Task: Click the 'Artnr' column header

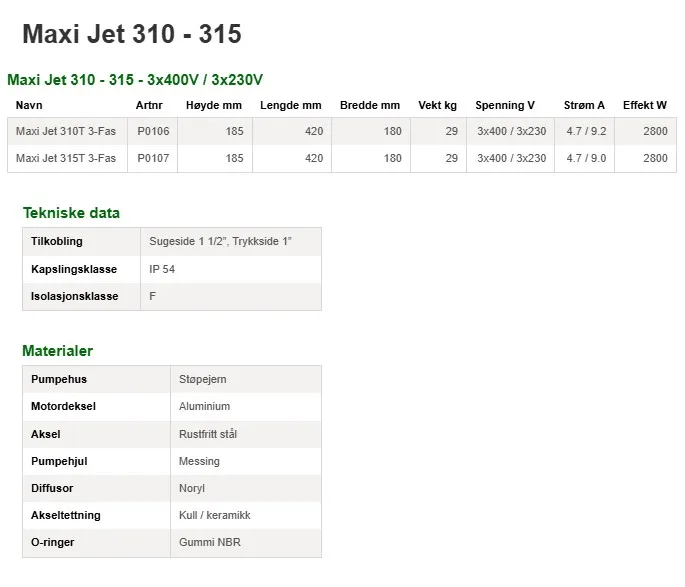Action: pos(149,105)
